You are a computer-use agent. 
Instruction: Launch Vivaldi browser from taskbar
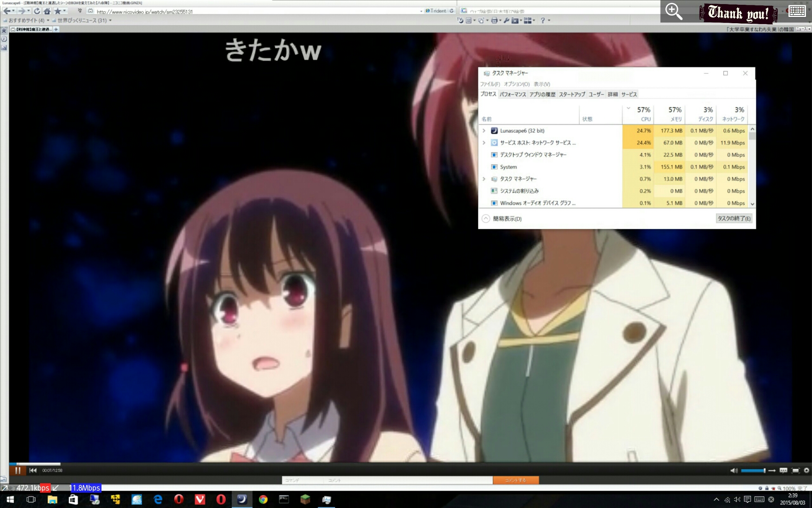(x=200, y=499)
